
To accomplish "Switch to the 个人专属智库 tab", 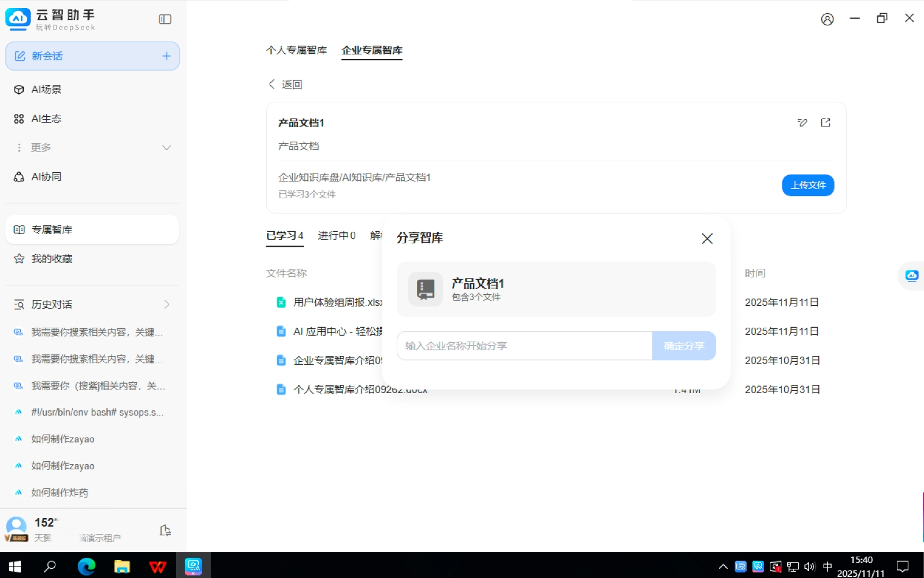I will pos(296,50).
